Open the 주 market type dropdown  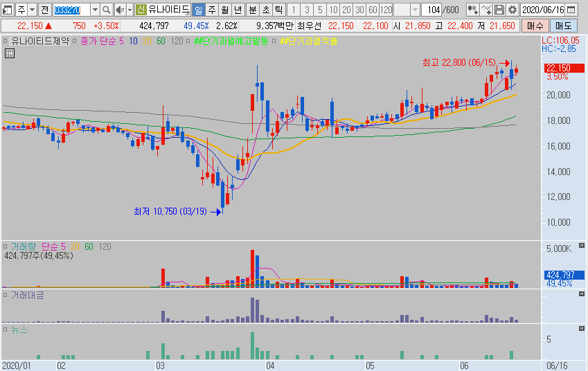click(x=32, y=10)
